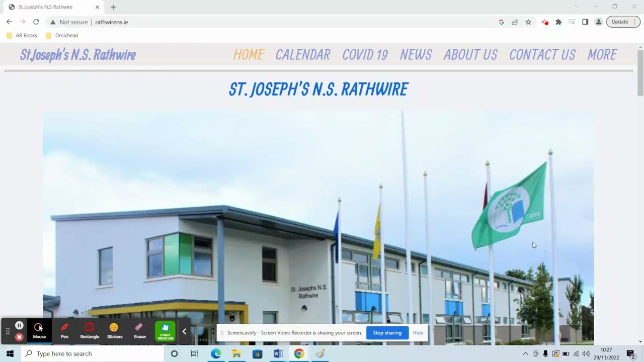This screenshot has width=644, height=362.
Task: Open Task View on taskbar
Action: 194,354
